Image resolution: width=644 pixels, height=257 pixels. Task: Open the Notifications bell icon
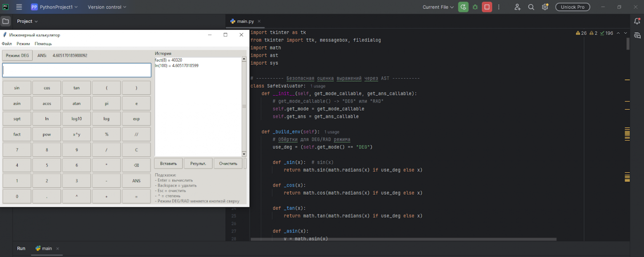(637, 21)
